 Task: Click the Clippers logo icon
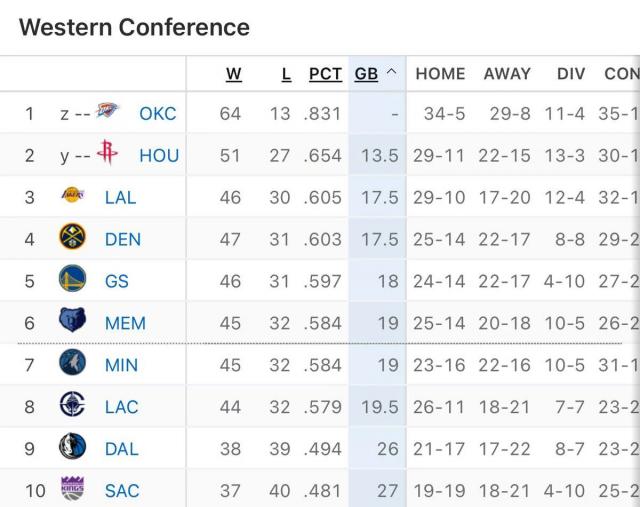click(x=73, y=406)
